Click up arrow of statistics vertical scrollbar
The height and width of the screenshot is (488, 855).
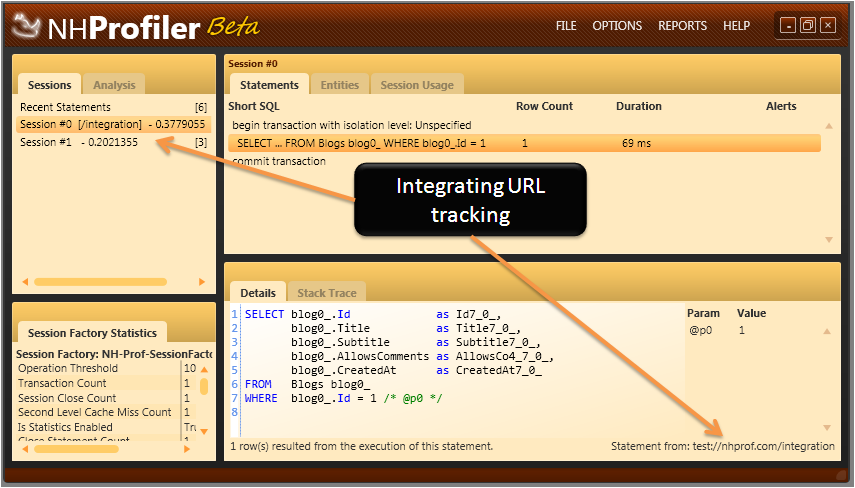point(204,369)
